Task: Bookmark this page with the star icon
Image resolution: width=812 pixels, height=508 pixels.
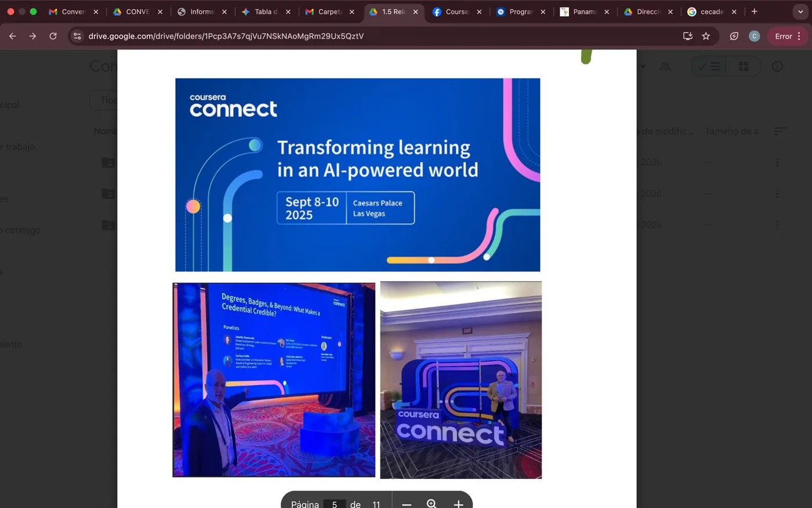Action: [x=706, y=36]
